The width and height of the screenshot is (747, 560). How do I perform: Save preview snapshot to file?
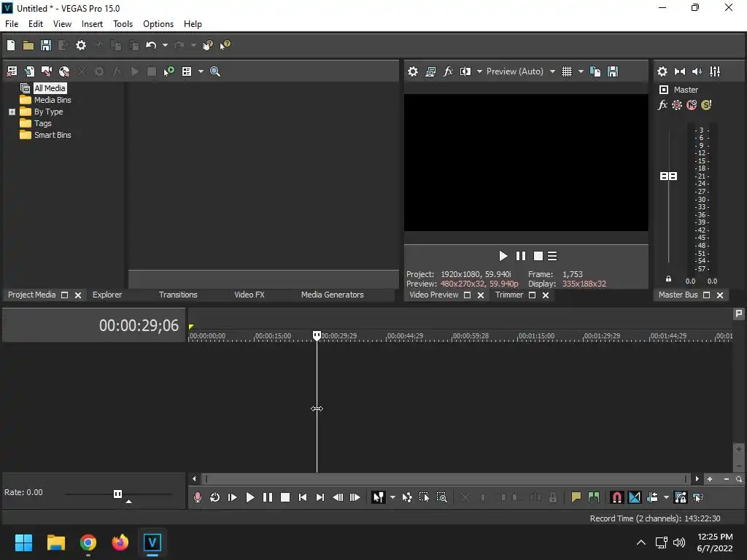pyautogui.click(x=613, y=71)
